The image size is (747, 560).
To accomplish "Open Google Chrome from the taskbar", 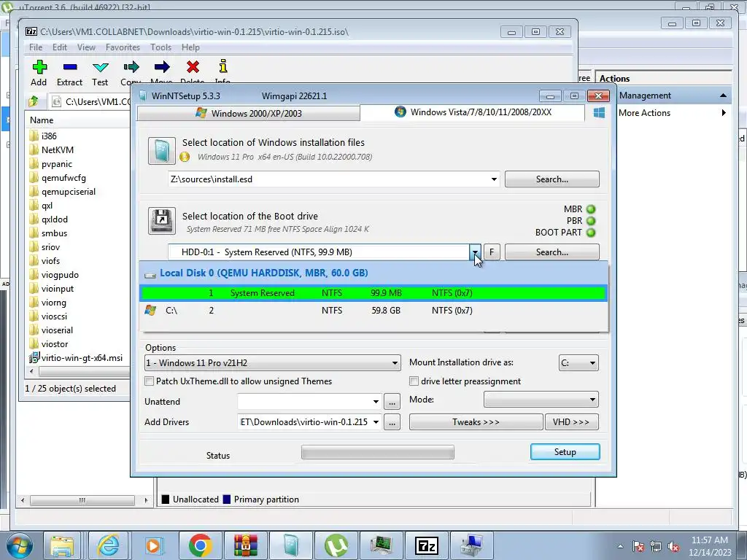I will click(200, 545).
